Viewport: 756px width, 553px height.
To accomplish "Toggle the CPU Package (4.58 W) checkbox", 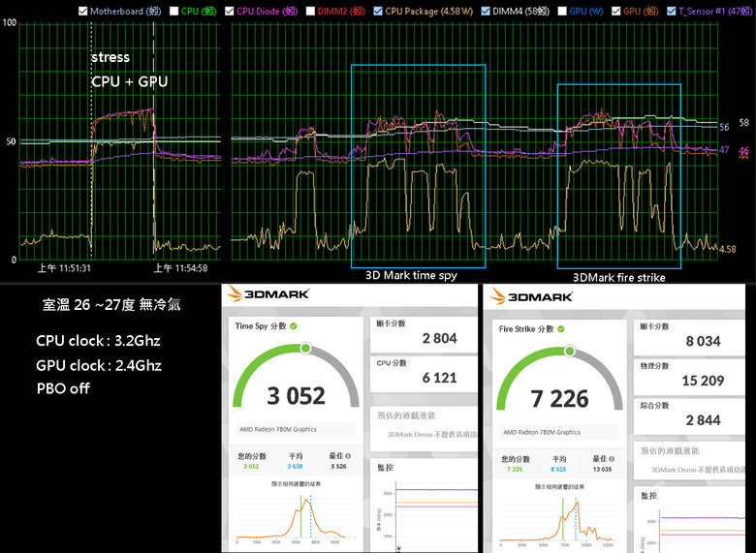I will tap(378, 11).
